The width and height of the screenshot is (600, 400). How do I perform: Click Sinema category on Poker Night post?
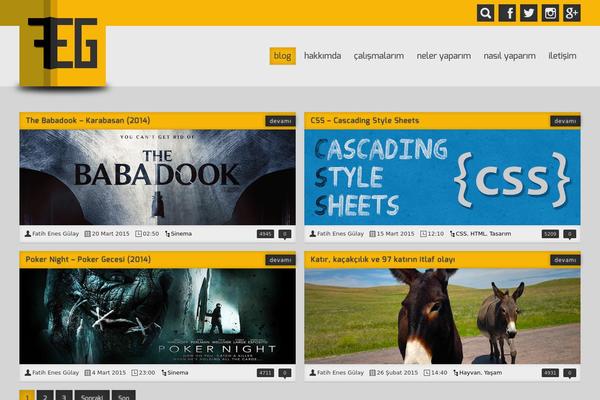[178, 372]
